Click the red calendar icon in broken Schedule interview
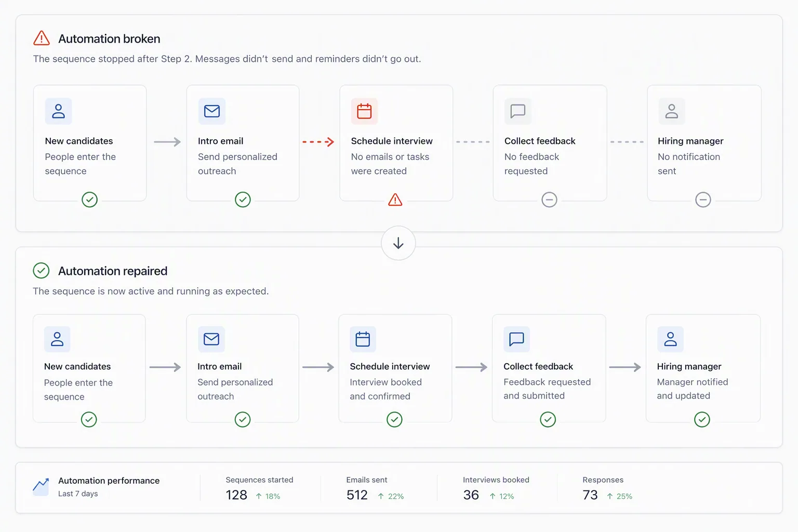Image resolution: width=798 pixels, height=532 pixels. coord(364,111)
